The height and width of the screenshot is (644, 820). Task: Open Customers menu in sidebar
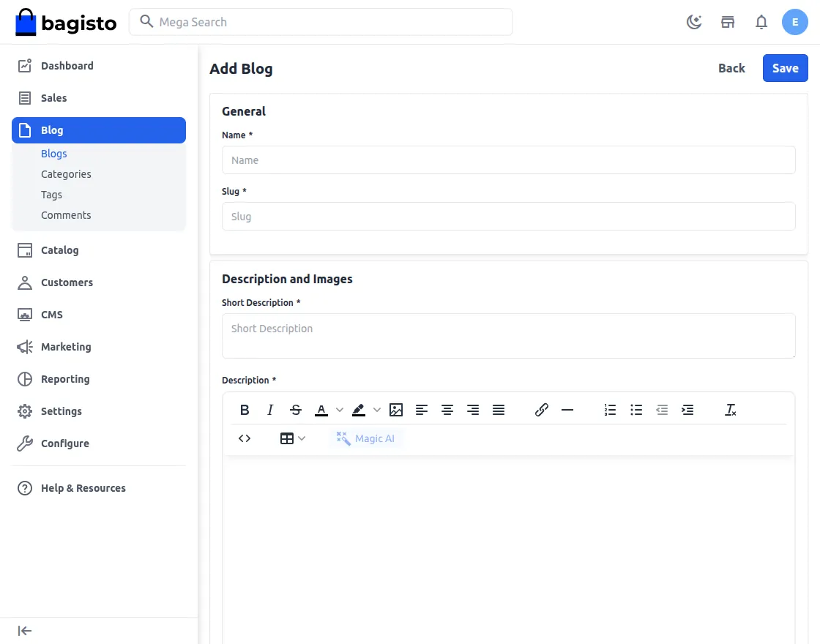(98, 282)
